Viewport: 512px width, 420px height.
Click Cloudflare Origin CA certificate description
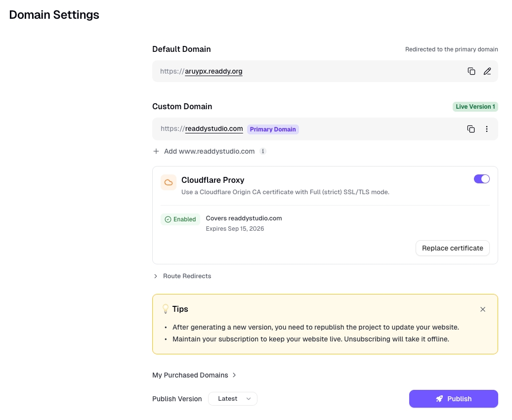(x=285, y=192)
